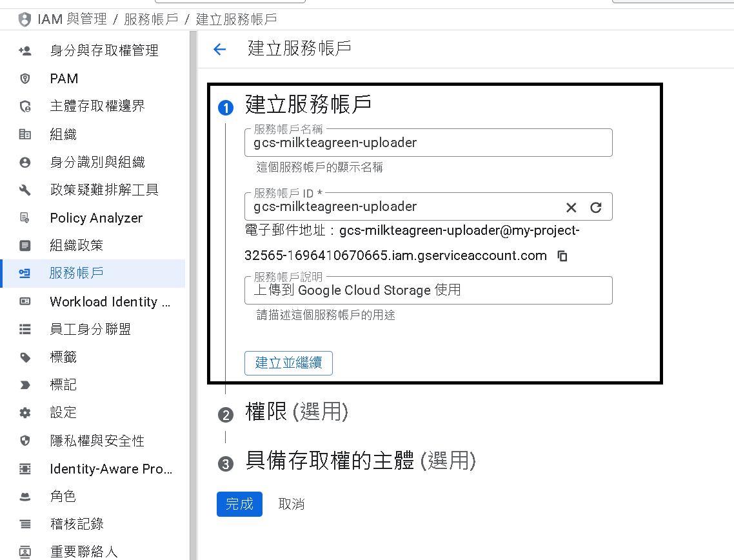The height and width of the screenshot is (560, 734).
Task: Select 服務帳戶 sidebar item
Action: point(94,273)
